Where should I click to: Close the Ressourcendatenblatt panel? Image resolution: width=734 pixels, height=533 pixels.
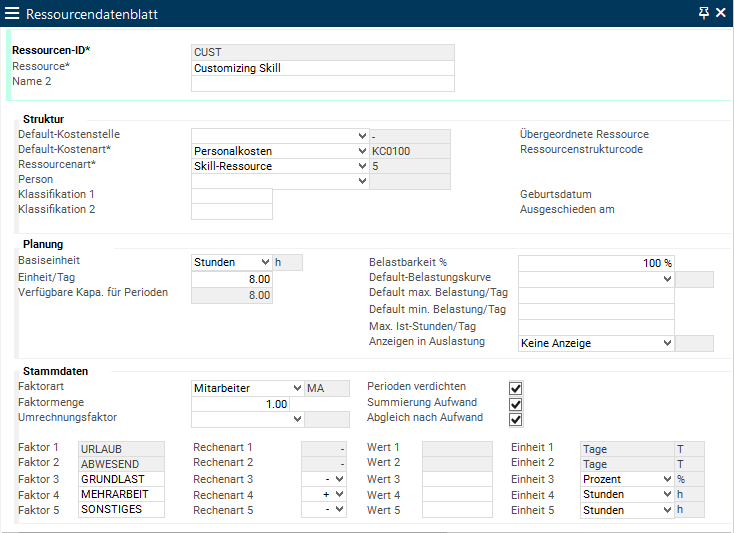click(x=720, y=13)
